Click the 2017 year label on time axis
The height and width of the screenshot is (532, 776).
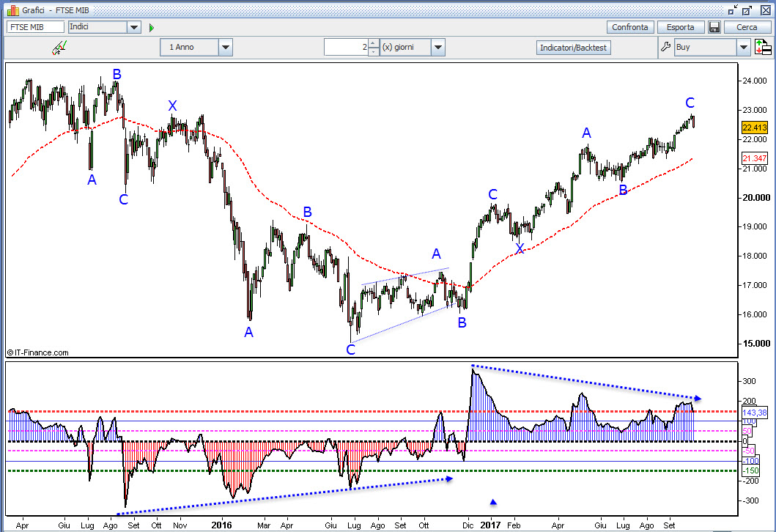click(x=490, y=525)
